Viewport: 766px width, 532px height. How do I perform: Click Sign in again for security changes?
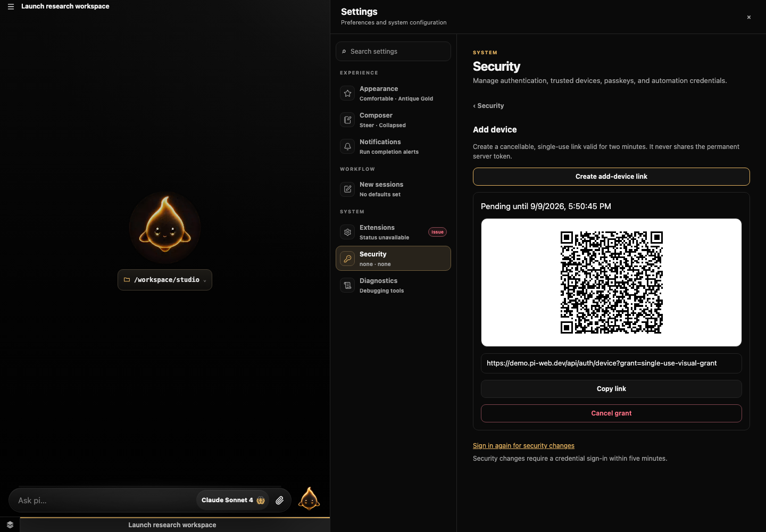pyautogui.click(x=523, y=446)
